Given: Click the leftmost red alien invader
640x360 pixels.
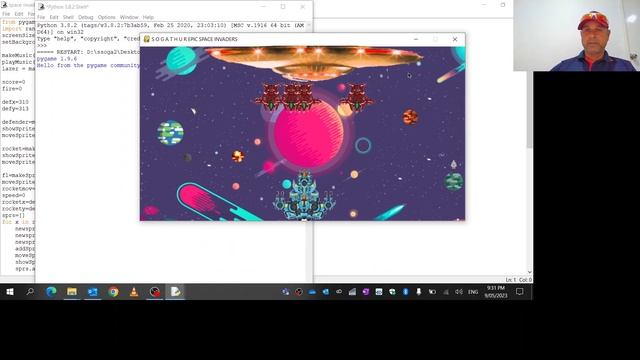Looking at the screenshot, I should (x=271, y=98).
